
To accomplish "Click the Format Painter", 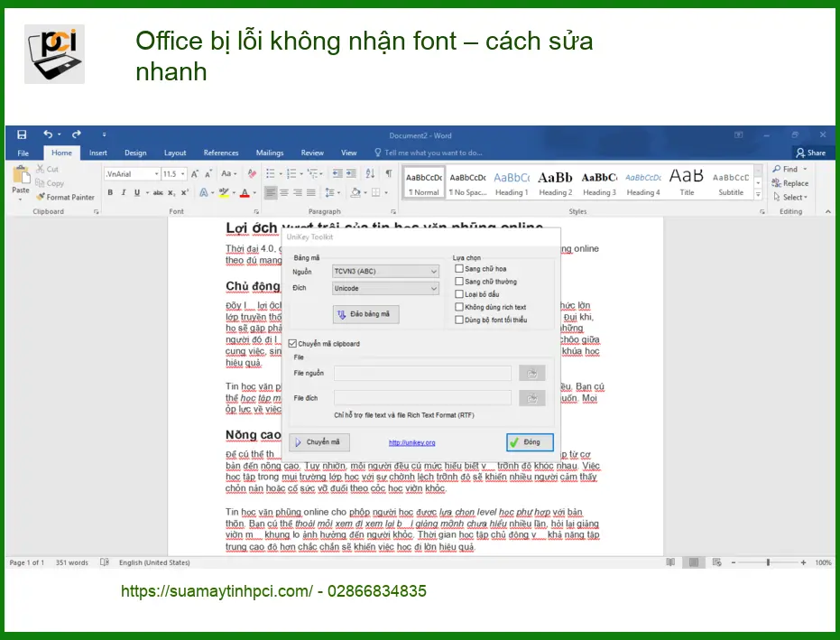I will [65, 198].
